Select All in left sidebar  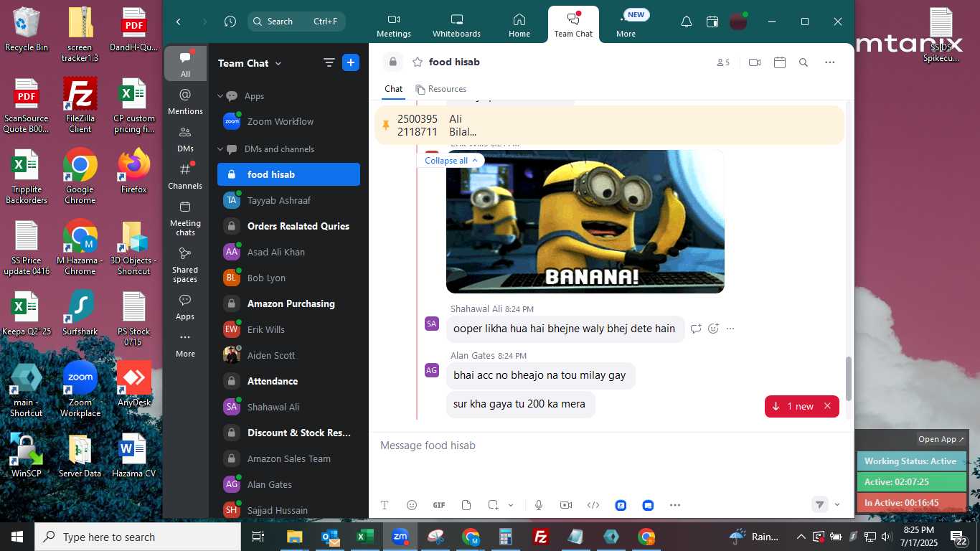[x=185, y=64]
